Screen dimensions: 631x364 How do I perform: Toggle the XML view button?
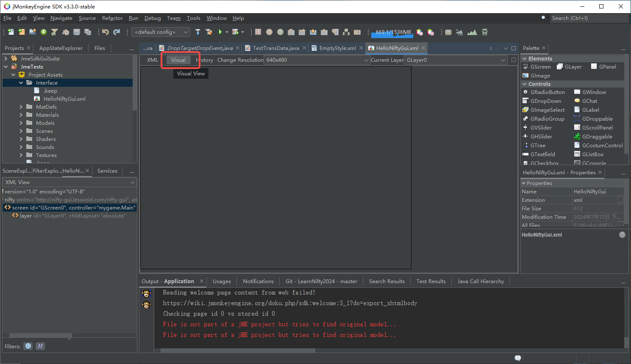click(153, 60)
